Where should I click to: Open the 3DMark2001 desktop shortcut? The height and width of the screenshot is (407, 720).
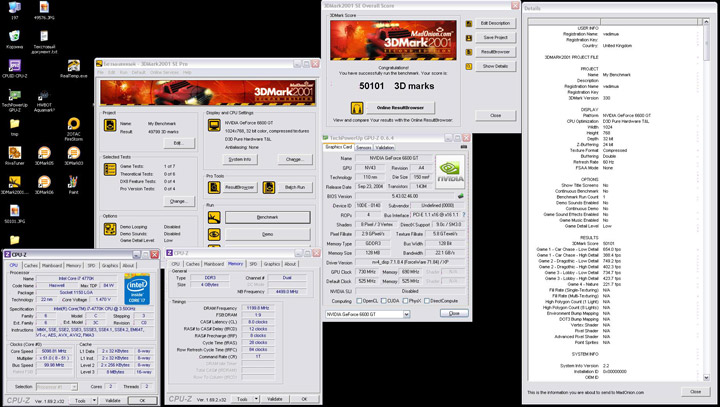point(14,182)
